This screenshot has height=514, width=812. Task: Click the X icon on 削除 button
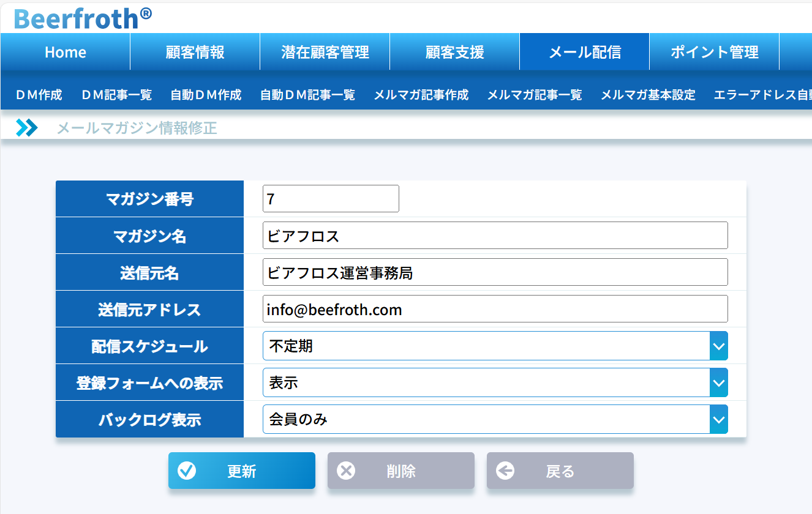point(346,471)
